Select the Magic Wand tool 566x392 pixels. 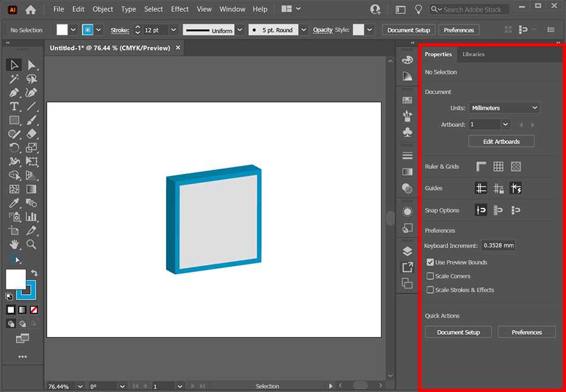pyautogui.click(x=14, y=79)
